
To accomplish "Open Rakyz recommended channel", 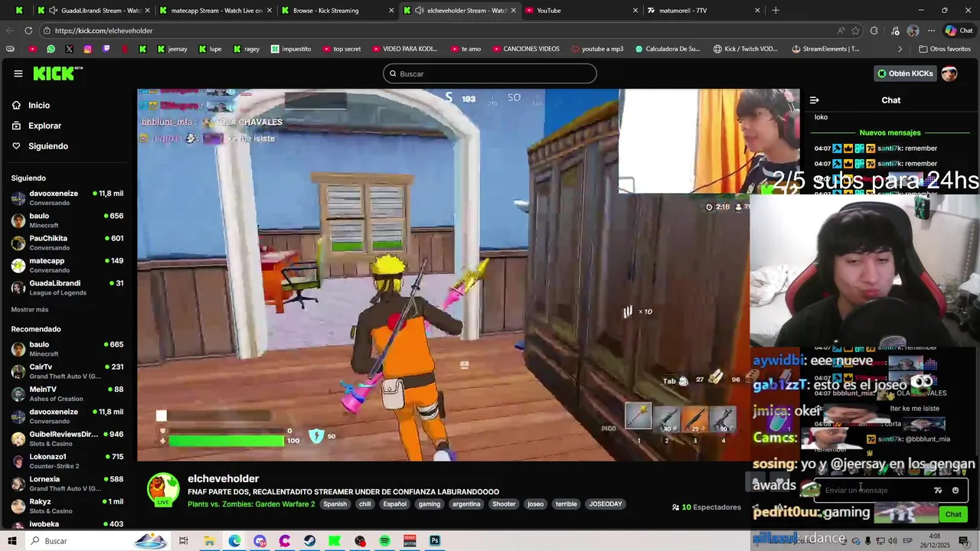I will (67, 506).
